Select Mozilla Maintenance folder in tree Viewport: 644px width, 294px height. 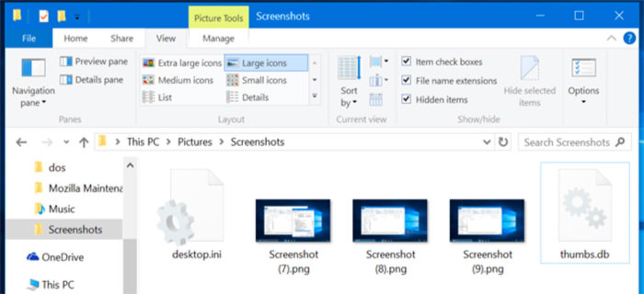point(78,188)
